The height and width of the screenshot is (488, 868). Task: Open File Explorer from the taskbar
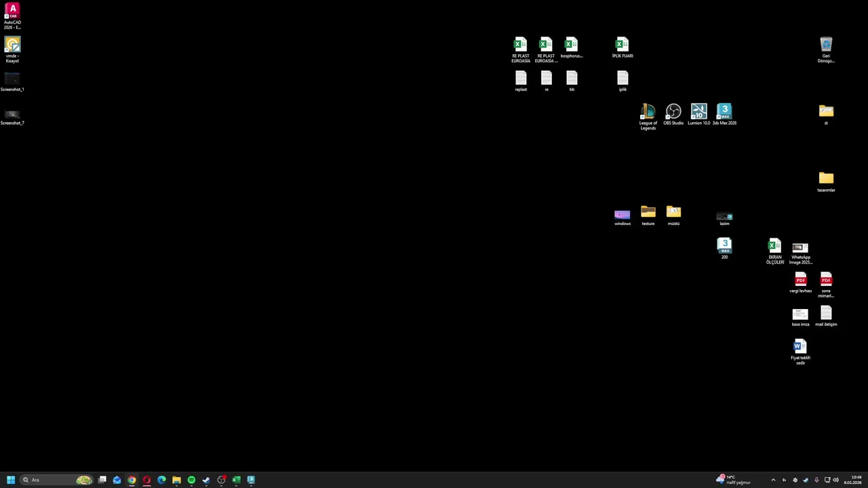click(x=176, y=480)
